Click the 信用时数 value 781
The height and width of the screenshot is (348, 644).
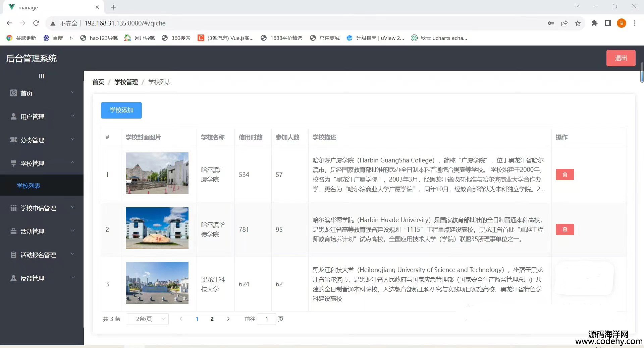click(244, 229)
